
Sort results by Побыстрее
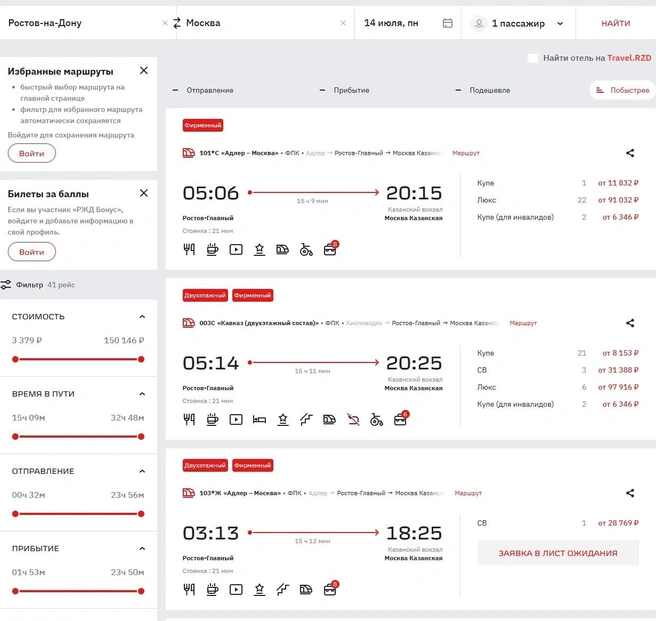click(x=623, y=90)
